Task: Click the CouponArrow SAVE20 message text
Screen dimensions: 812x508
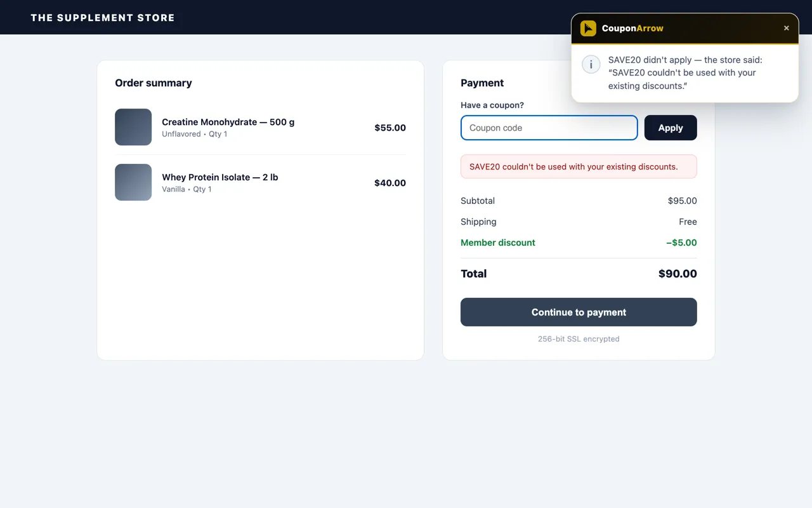Action: 685,72
